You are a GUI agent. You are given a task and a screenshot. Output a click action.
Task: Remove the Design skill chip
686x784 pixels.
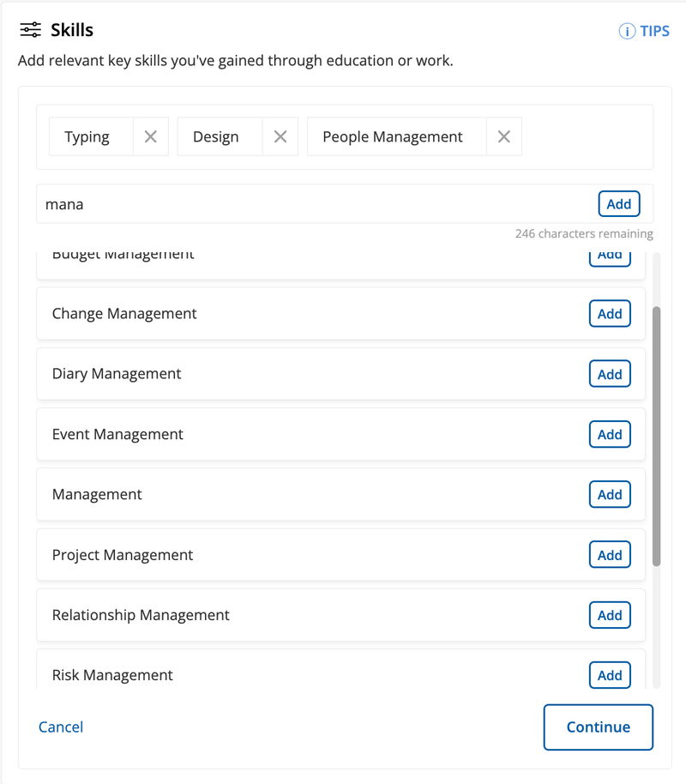point(280,136)
